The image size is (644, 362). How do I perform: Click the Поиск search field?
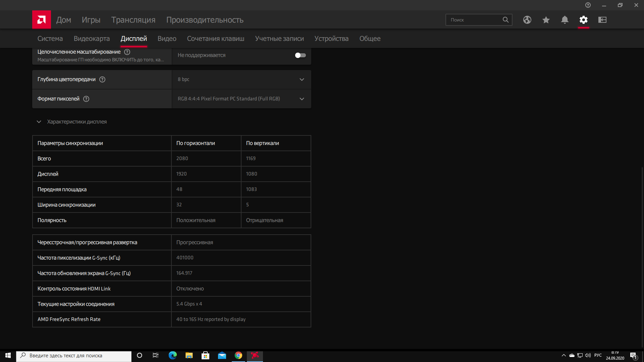pyautogui.click(x=475, y=20)
